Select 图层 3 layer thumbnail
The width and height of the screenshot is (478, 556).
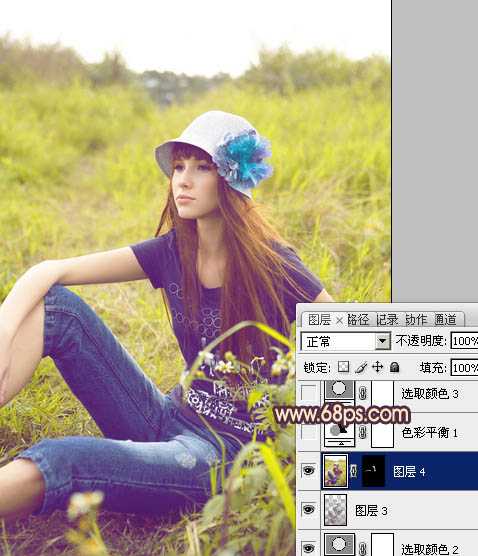(335, 510)
